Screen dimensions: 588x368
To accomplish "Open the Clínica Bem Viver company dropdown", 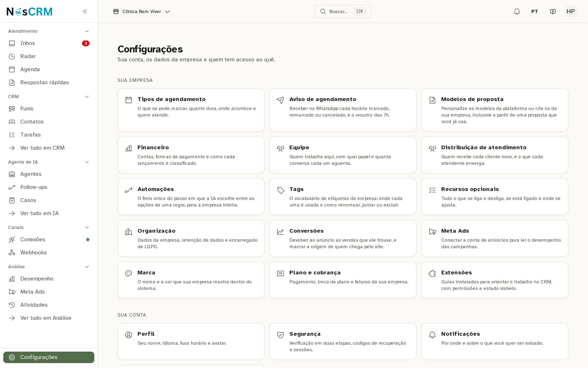I will (142, 11).
